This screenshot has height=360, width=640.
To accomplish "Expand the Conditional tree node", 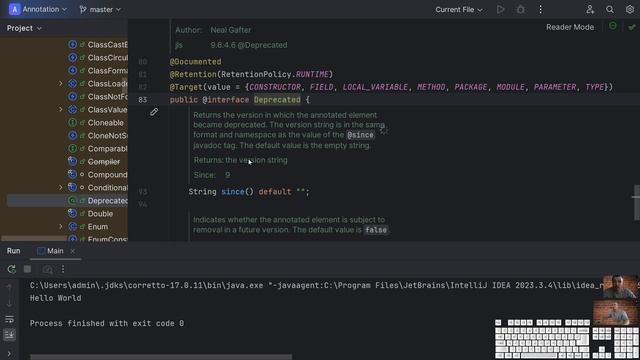I will click(60, 188).
